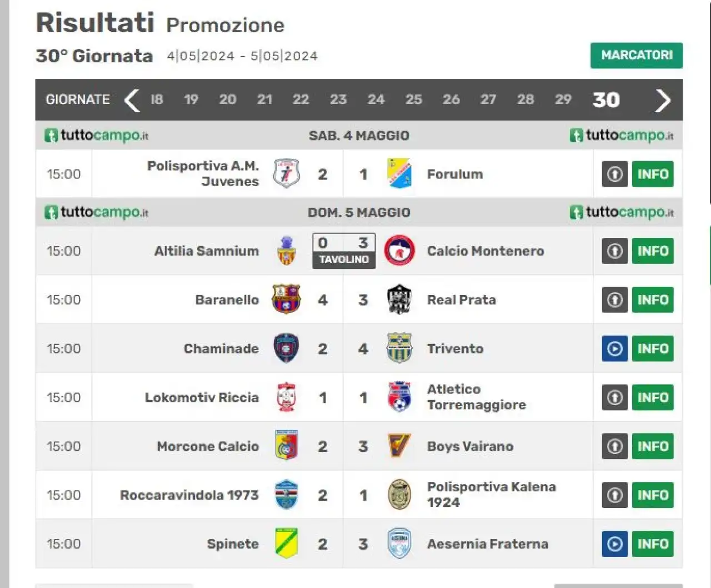Viewport: 711px width, 588px height.
Task: Click upload icon on Altilia Samnium row
Action: (615, 251)
